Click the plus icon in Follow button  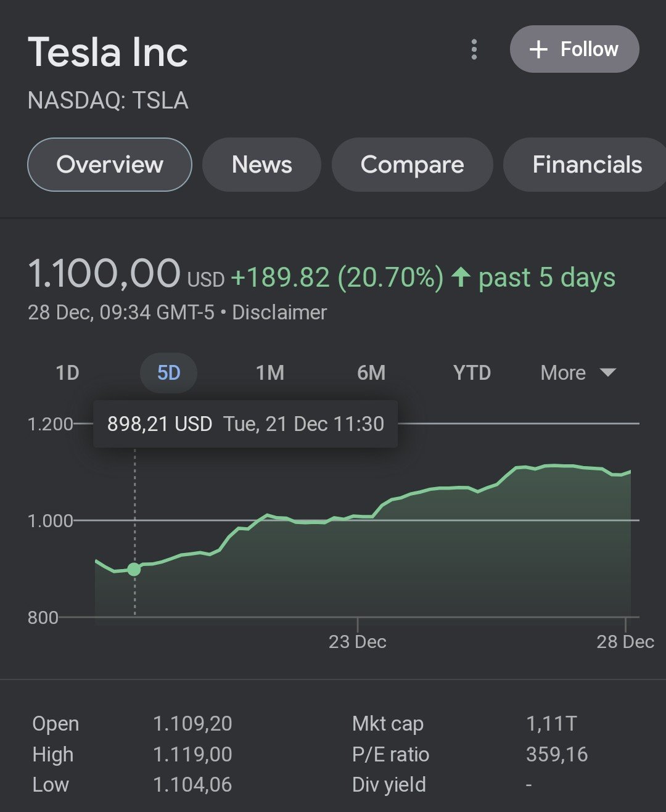click(x=538, y=49)
